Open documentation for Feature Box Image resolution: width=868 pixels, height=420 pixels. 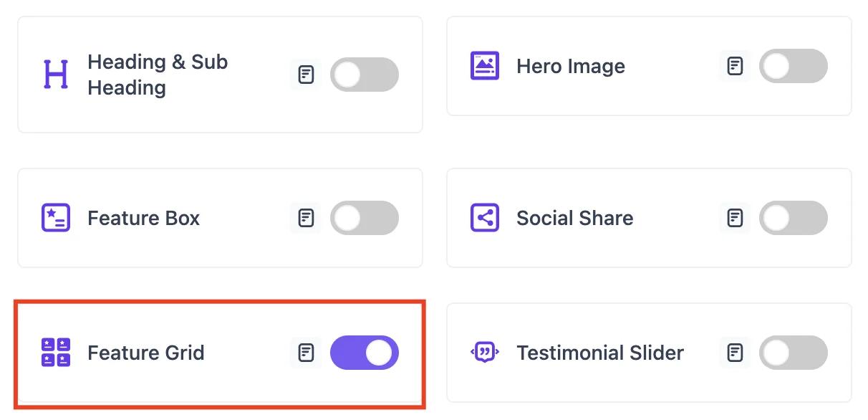click(306, 218)
